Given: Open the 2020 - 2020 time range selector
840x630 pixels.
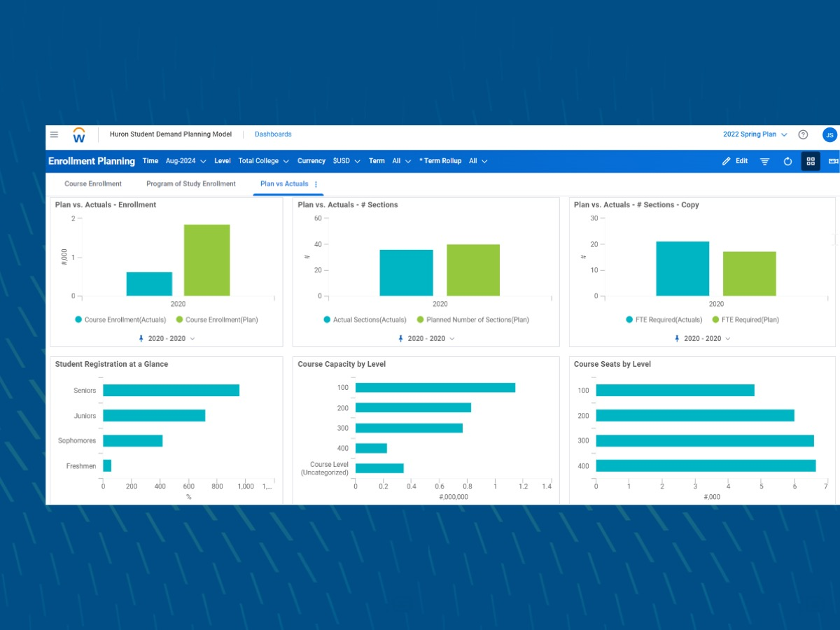Looking at the screenshot, I should click(x=168, y=338).
